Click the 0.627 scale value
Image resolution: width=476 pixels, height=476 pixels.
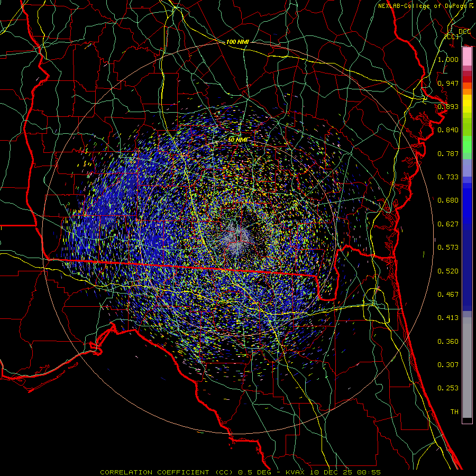tap(448, 224)
